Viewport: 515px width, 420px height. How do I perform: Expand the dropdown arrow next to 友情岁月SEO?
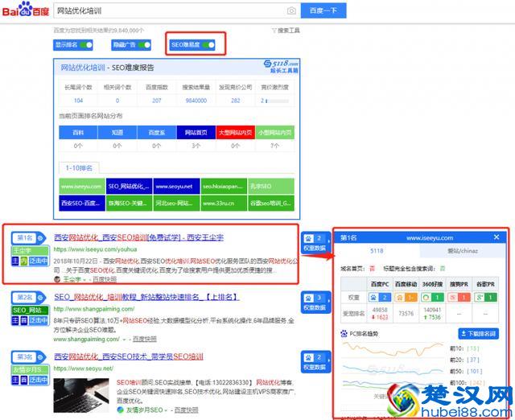click(167, 410)
